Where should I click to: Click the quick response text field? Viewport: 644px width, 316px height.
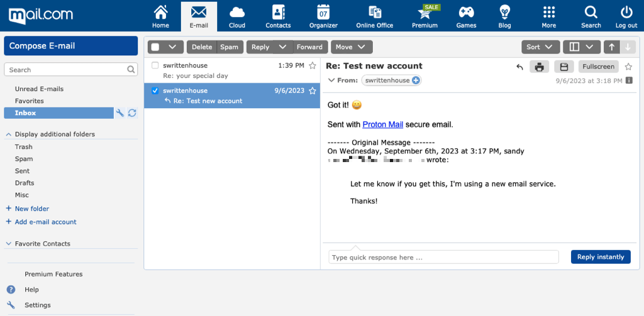pos(443,257)
